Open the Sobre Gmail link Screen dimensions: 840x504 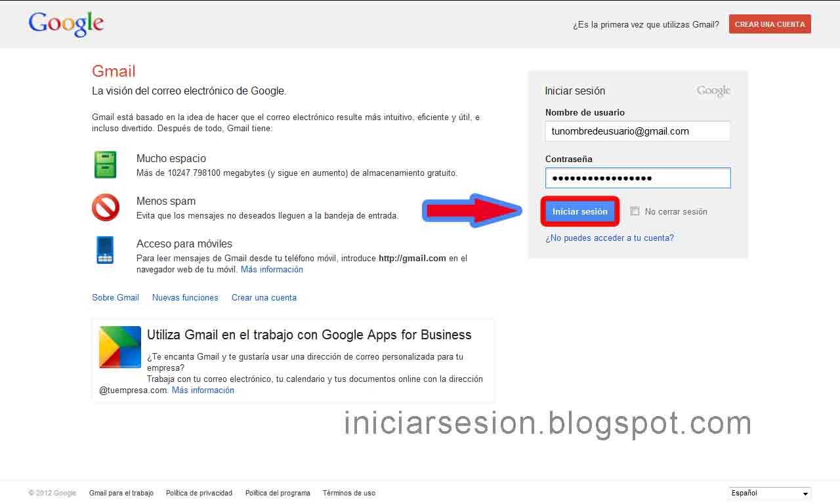[115, 297]
